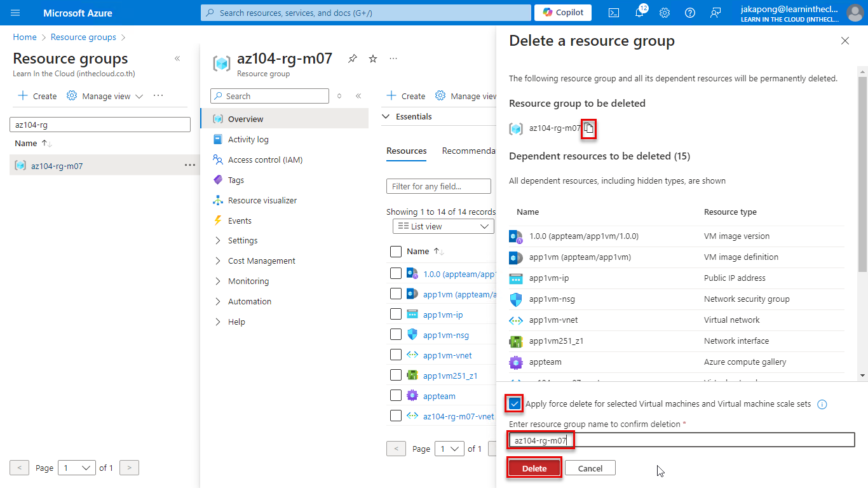Launch Cloud Shell from the top bar
The width and height of the screenshot is (868, 488).
click(614, 13)
